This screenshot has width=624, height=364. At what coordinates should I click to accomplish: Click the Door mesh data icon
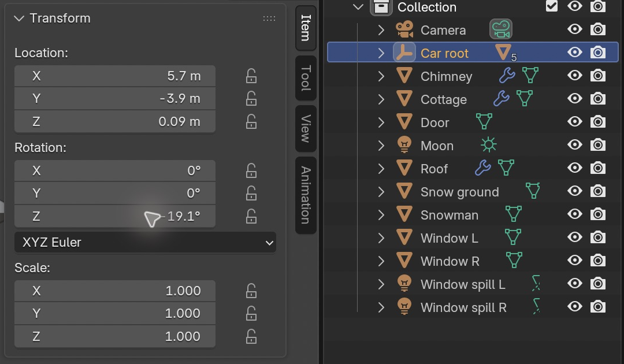pos(484,121)
